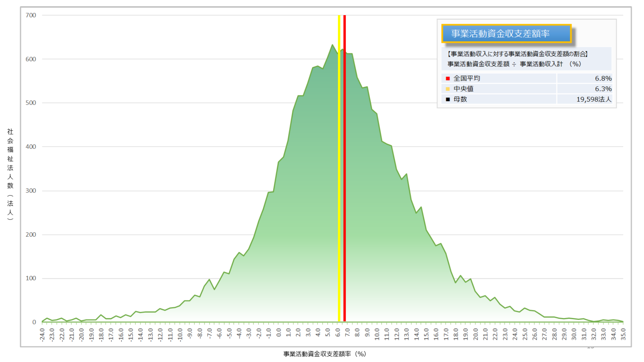Click the 全国平均 legend label
644x362 pixels.
click(x=467, y=78)
